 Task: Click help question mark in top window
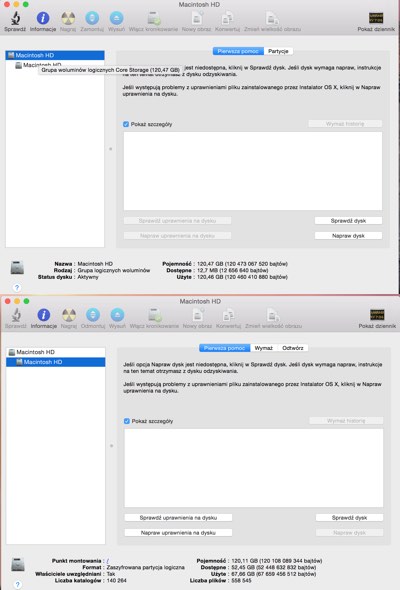[17, 287]
